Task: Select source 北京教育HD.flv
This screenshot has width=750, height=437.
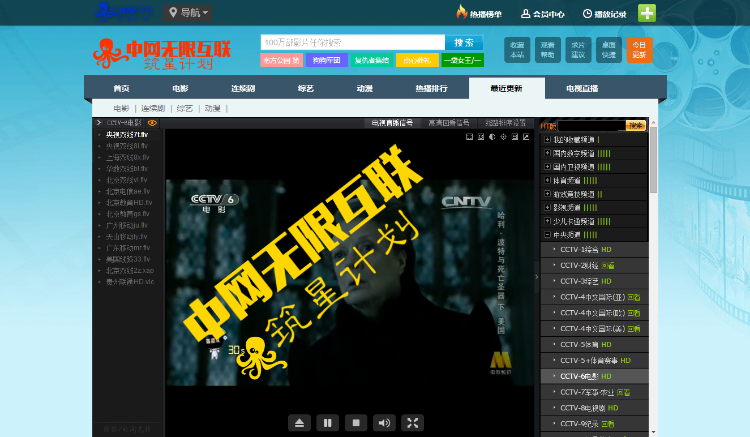Action: click(129, 203)
